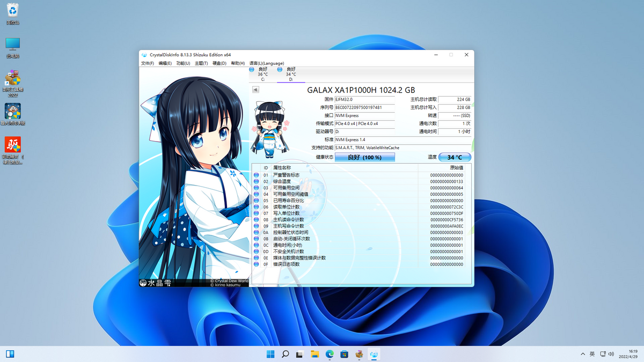Click status orb for row 0F 错误日志项数
This screenshot has width=644, height=362.
pos(257,264)
